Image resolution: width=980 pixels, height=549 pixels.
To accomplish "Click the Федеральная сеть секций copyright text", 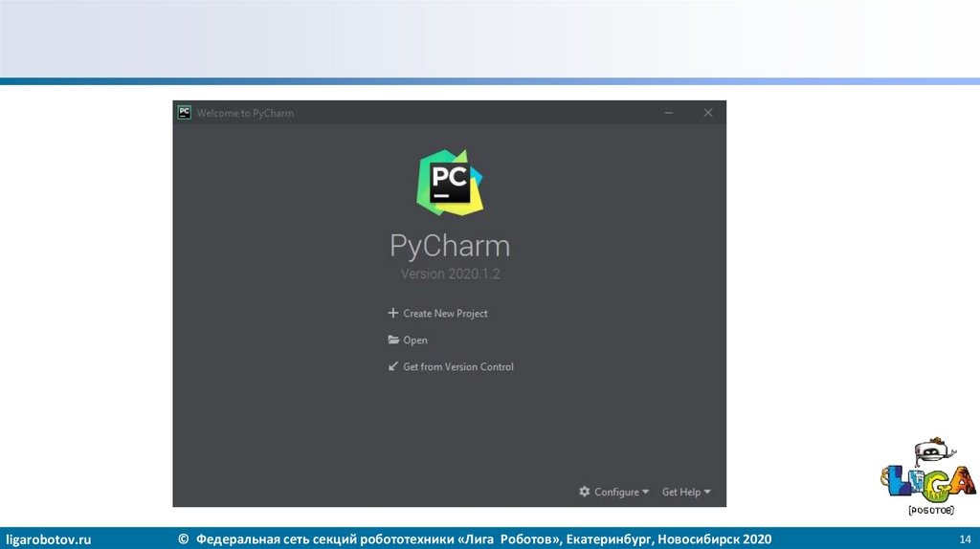I will (x=475, y=539).
